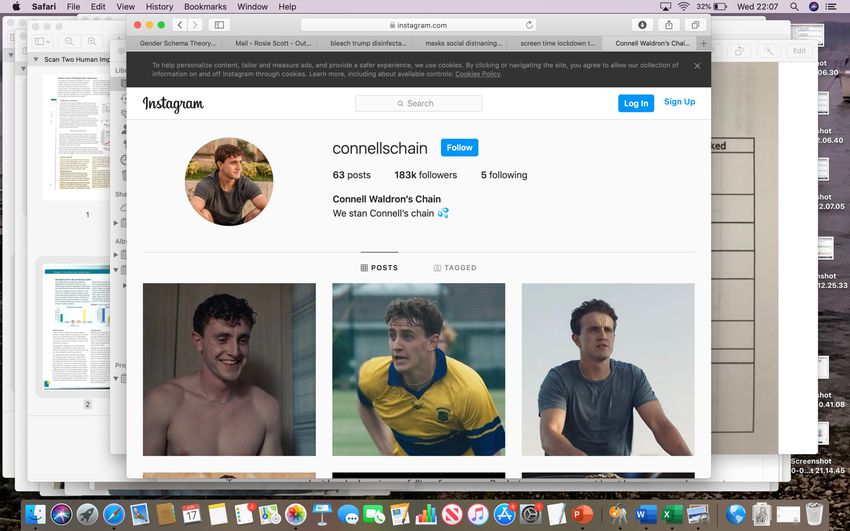Open Siri from the menu bar
Viewport: 850px width, 531px height.
click(x=813, y=7)
